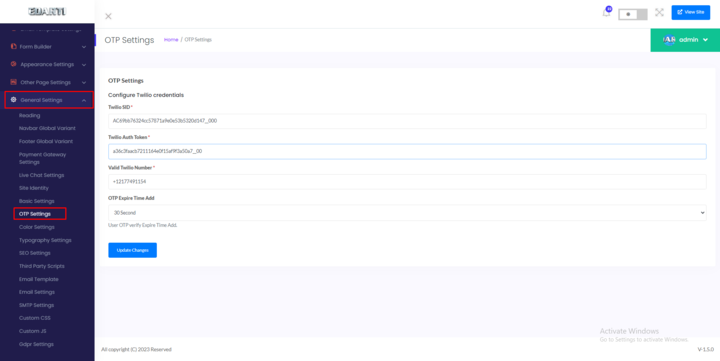Toggle the dark mode switch in header
The image size is (720, 361).
click(633, 14)
